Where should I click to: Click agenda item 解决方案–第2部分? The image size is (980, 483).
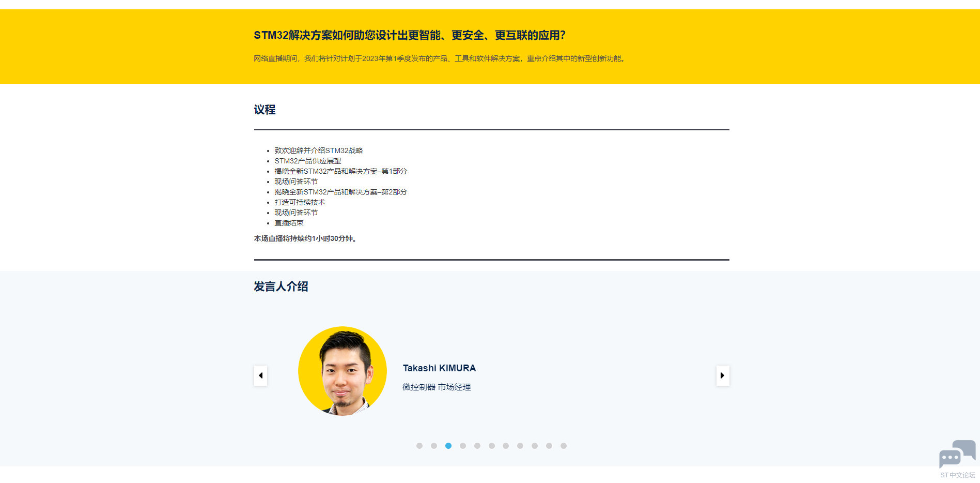tap(341, 192)
